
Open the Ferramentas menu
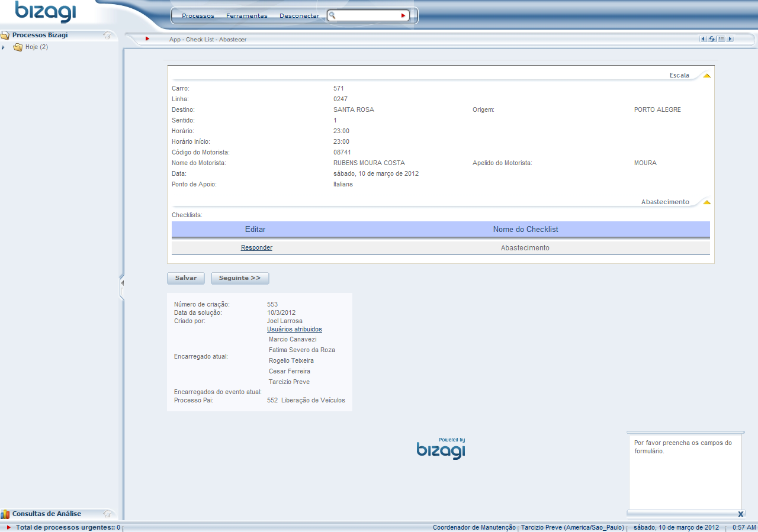(x=247, y=16)
